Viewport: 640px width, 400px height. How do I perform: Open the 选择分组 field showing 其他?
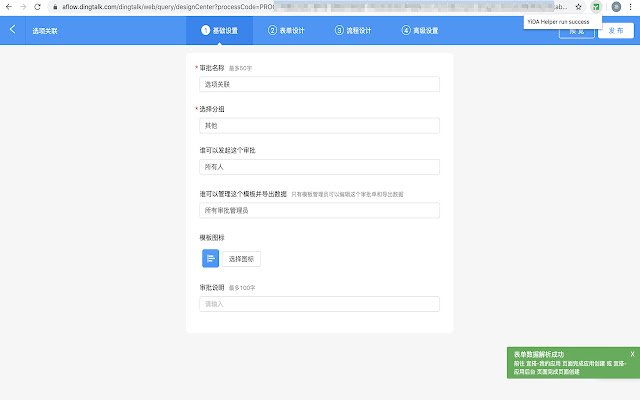pos(320,126)
